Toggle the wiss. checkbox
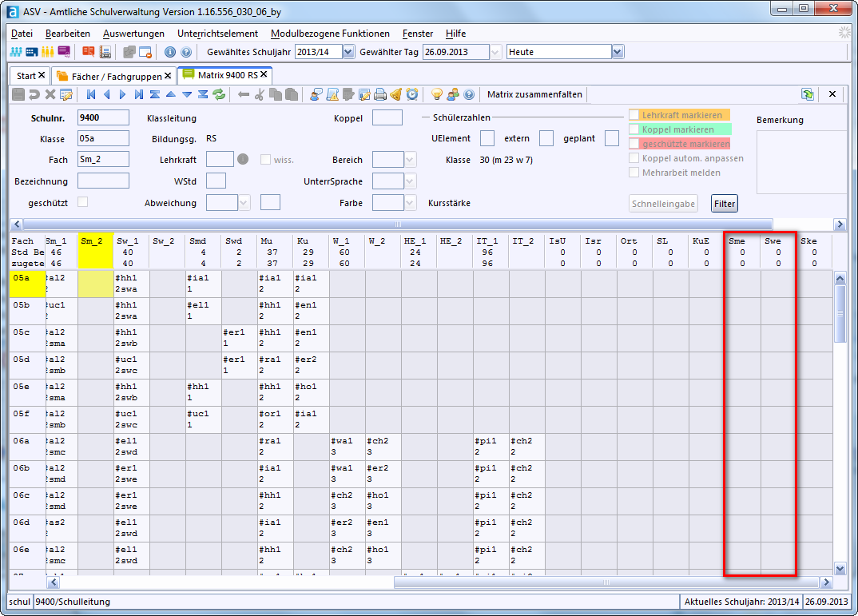This screenshot has width=858, height=616. (x=266, y=160)
